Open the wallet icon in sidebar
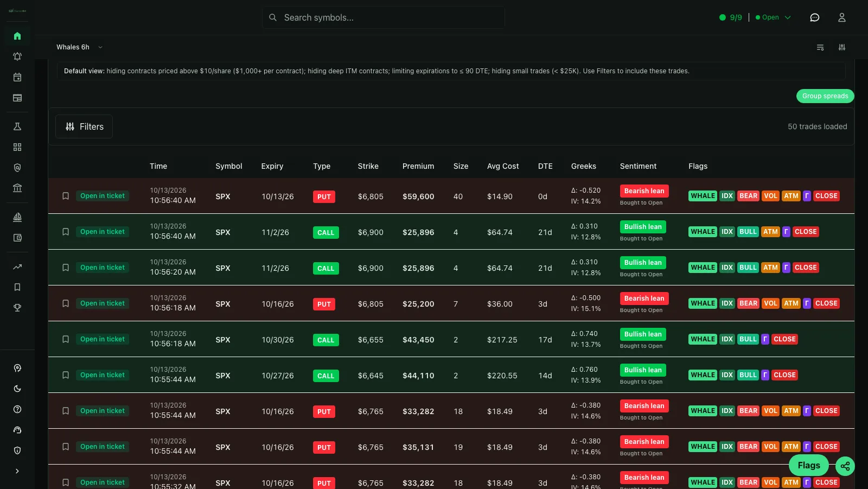This screenshot has height=489, width=868. (17, 238)
